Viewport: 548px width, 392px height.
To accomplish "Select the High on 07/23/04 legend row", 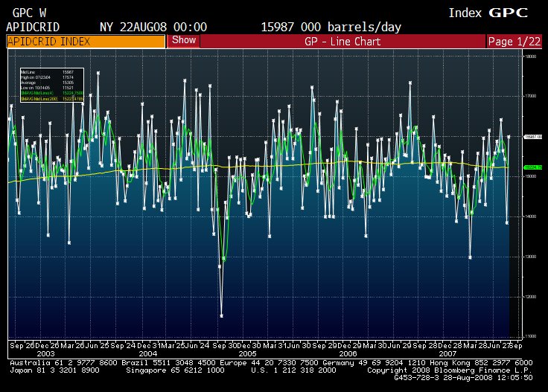I will pyautogui.click(x=51, y=77).
